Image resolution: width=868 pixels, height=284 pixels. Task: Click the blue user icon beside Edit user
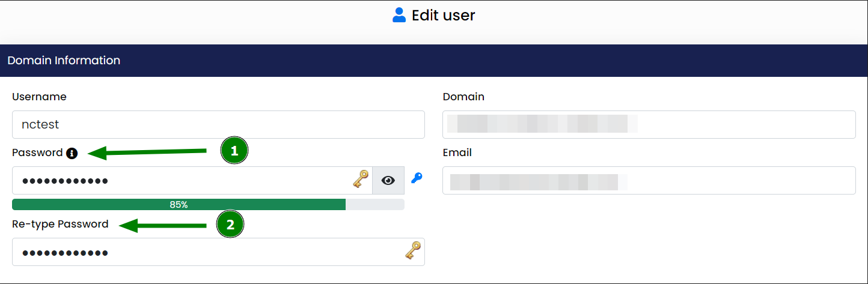(399, 15)
